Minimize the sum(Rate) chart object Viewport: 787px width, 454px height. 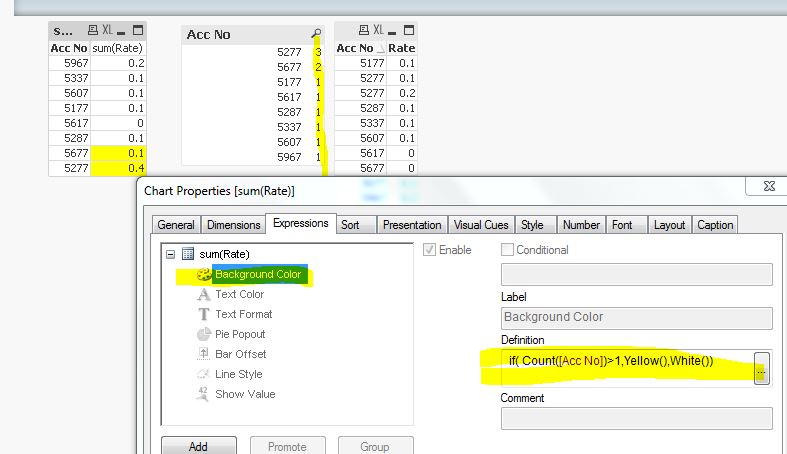[121, 32]
